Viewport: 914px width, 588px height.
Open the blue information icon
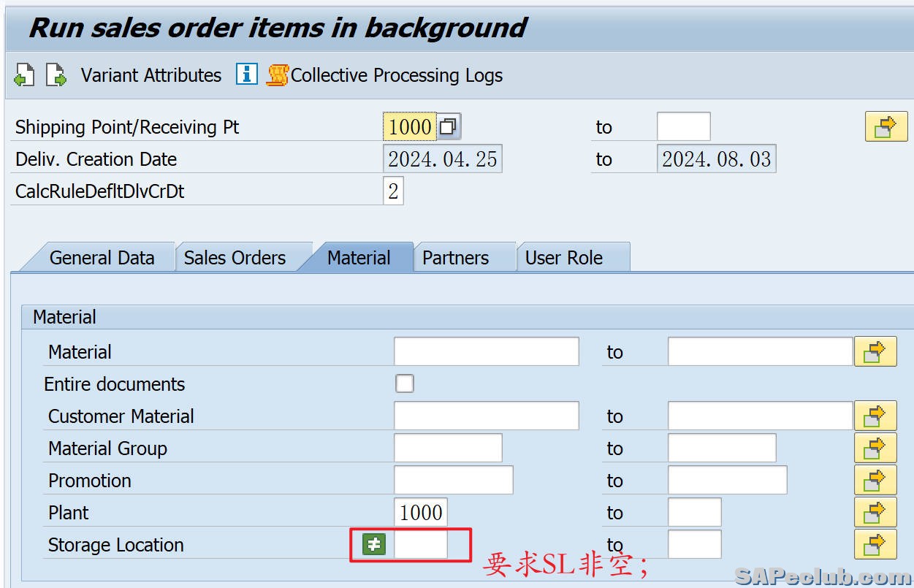[x=247, y=75]
